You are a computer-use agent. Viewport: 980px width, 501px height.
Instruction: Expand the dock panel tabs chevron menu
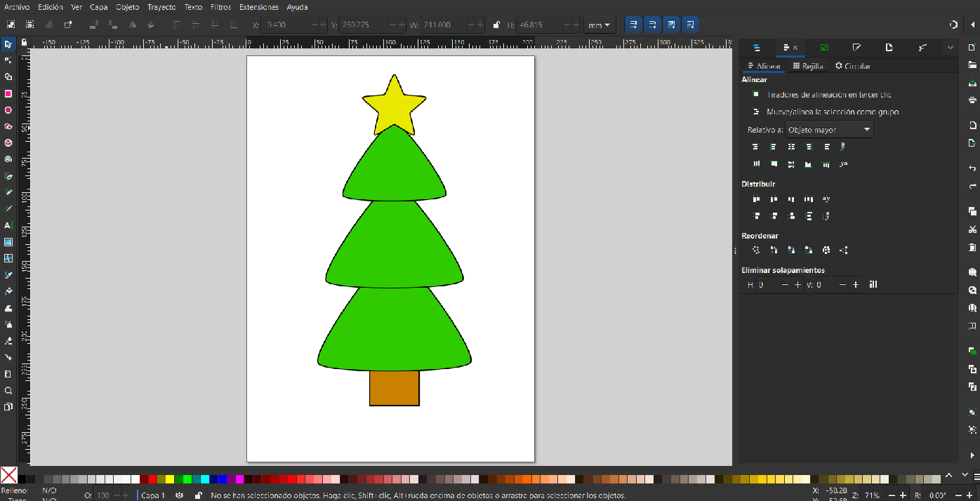click(950, 48)
